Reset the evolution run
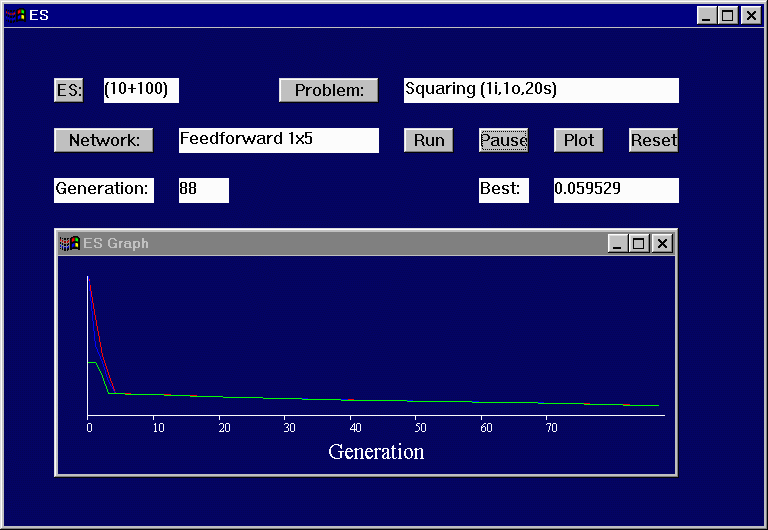 pyautogui.click(x=653, y=141)
